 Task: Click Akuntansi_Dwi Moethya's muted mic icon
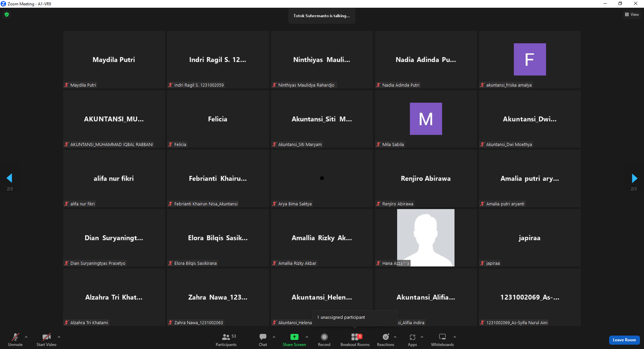[x=482, y=144]
